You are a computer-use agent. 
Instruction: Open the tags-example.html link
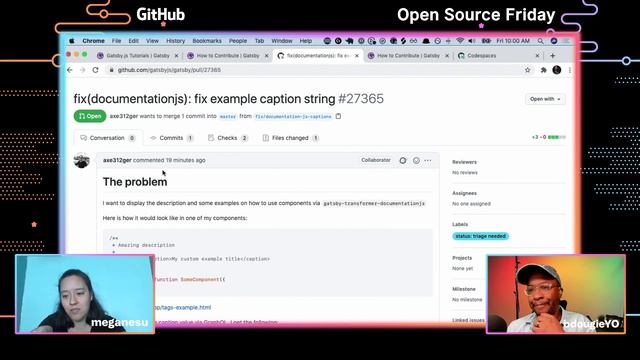pyautogui.click(x=183, y=307)
